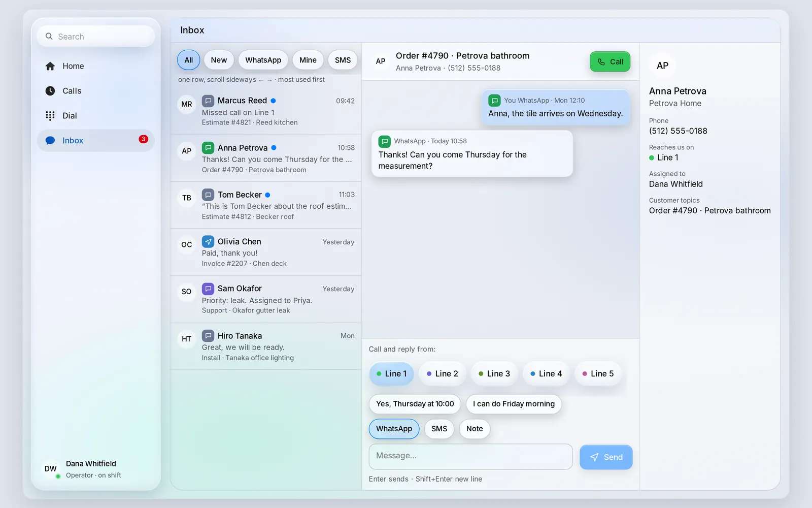Click Olivia Chen's blue send-arrow channel icon
The width and height of the screenshot is (812, 508).
pos(208,242)
